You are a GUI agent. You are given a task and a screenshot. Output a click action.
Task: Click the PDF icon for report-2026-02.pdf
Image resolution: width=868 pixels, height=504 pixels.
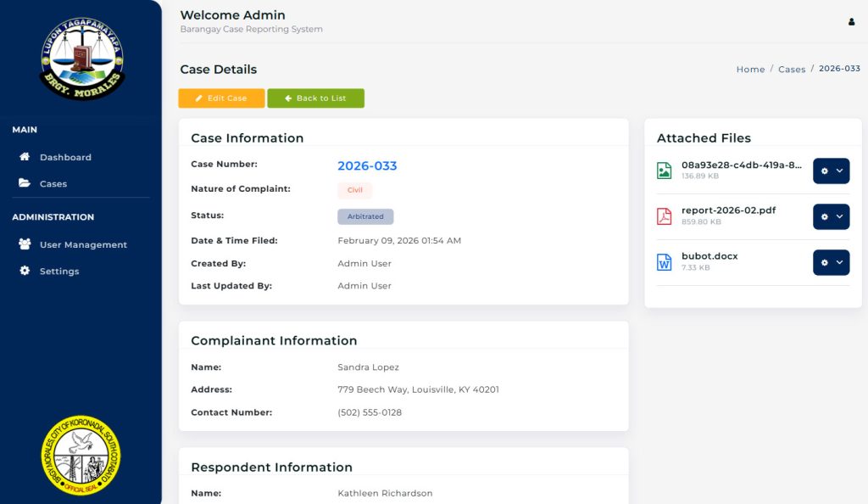click(x=665, y=216)
